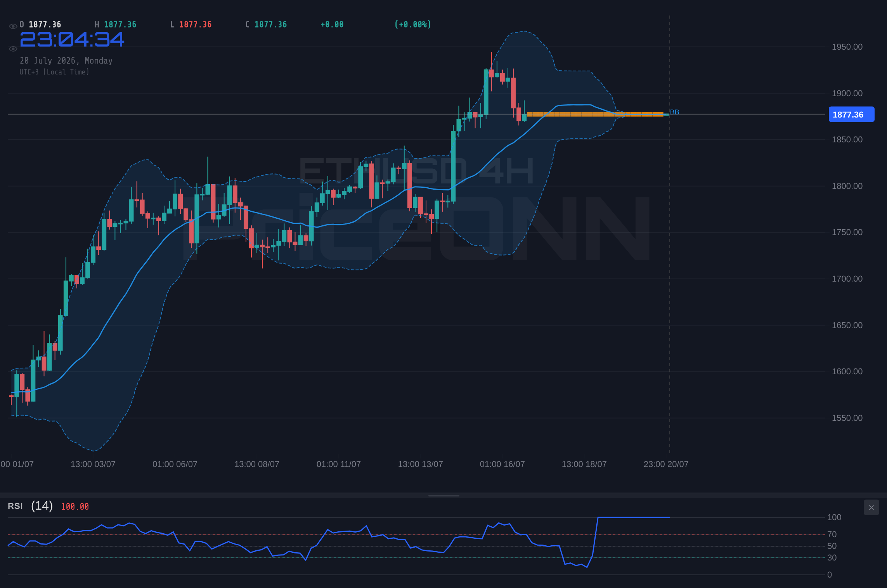Click the date 20 July 2026, Monday
Screen dimensions: 887x588
pos(66,61)
